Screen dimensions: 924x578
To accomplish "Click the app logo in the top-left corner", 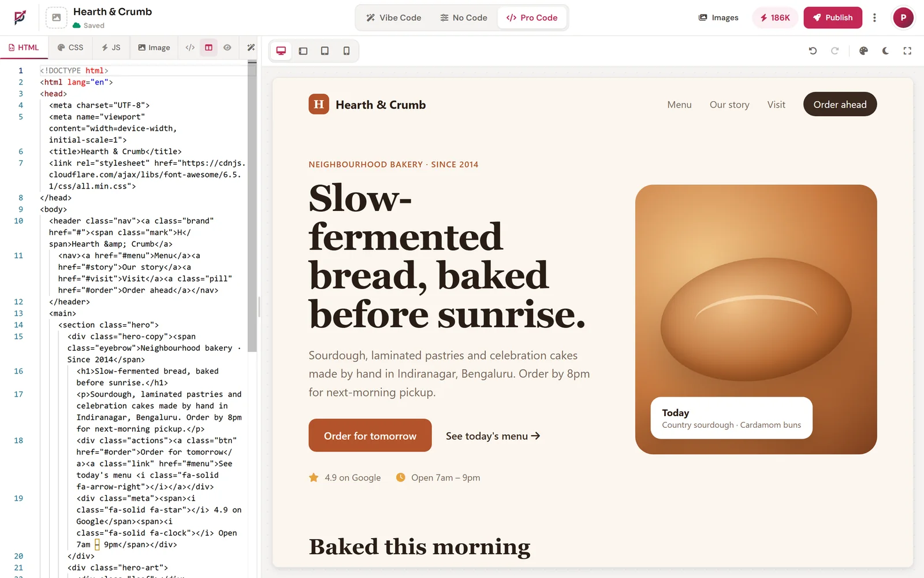I will (20, 17).
